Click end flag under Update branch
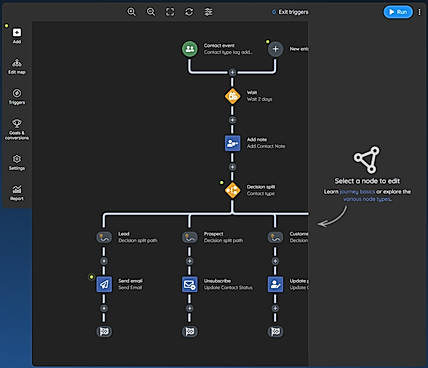Viewport: 428px width, 368px height. [x=275, y=332]
